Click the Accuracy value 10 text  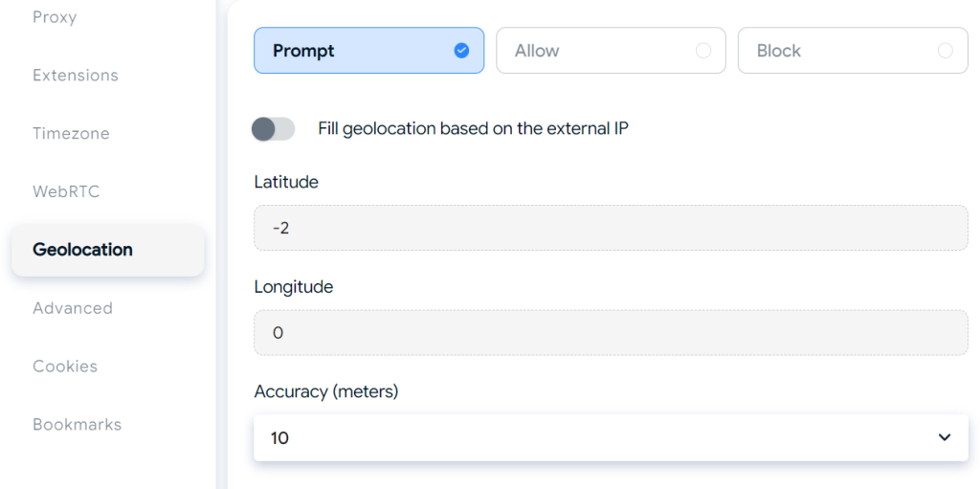[279, 437]
